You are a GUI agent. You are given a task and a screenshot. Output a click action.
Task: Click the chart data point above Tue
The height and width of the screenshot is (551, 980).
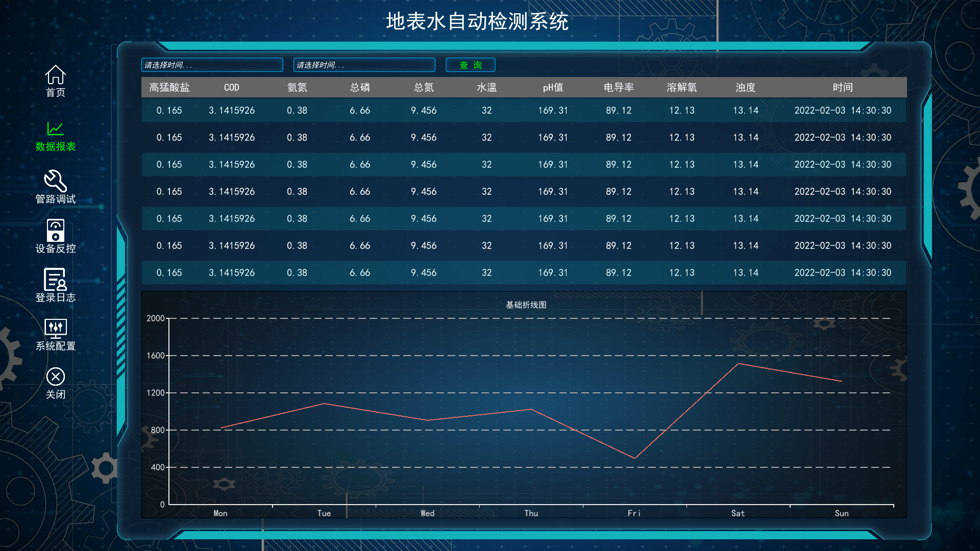click(x=324, y=404)
